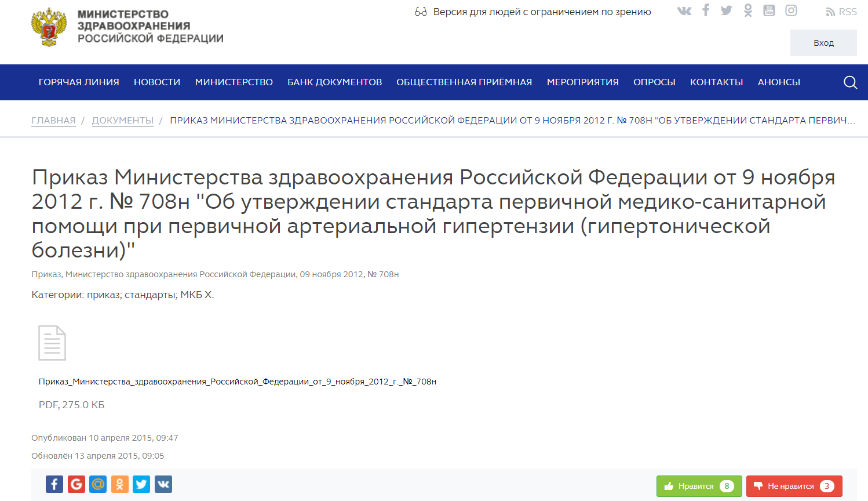This screenshot has width=868, height=501.
Task: Click the Вход login button
Action: (823, 43)
